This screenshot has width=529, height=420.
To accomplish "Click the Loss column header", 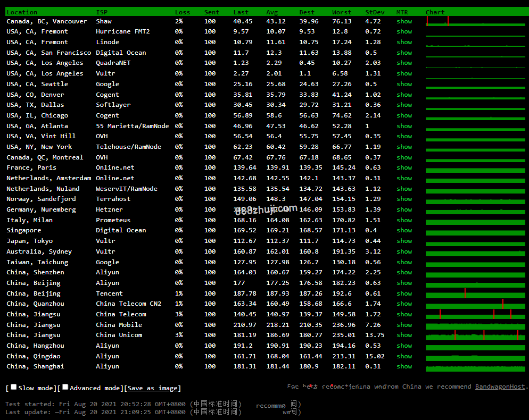I will point(183,12).
